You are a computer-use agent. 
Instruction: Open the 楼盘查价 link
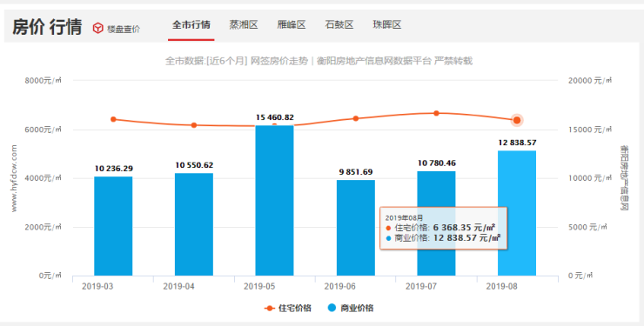[124, 29]
